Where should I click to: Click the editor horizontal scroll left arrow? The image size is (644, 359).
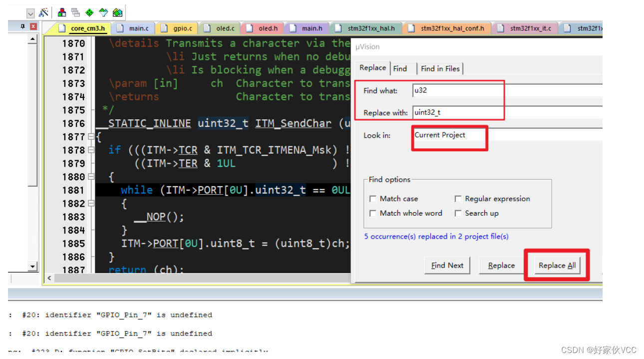coord(49,278)
